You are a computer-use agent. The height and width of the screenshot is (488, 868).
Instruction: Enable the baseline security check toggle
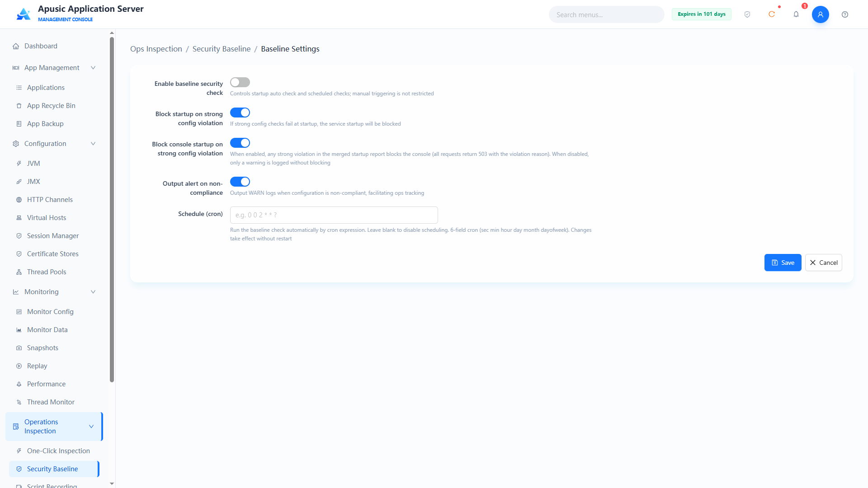240,82
